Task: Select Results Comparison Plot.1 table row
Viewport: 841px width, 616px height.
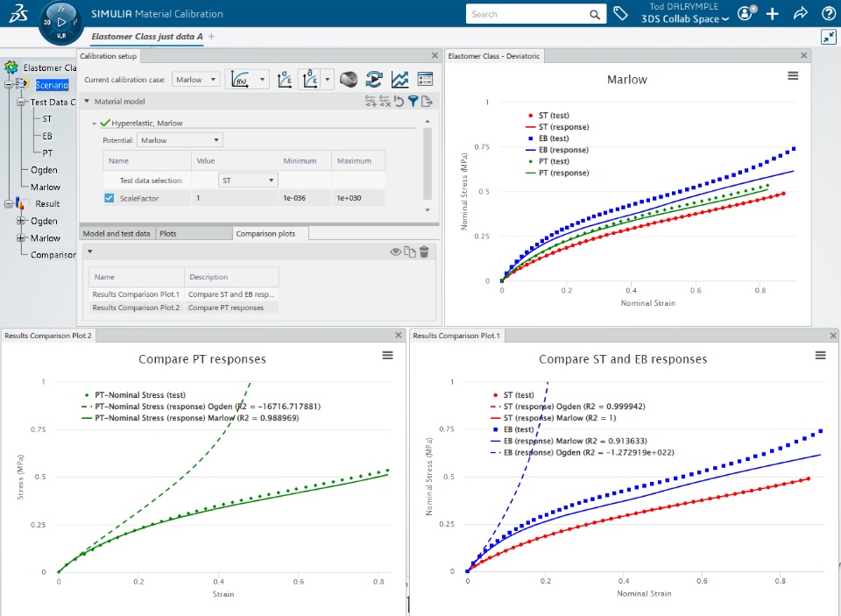Action: pyautogui.click(x=183, y=294)
